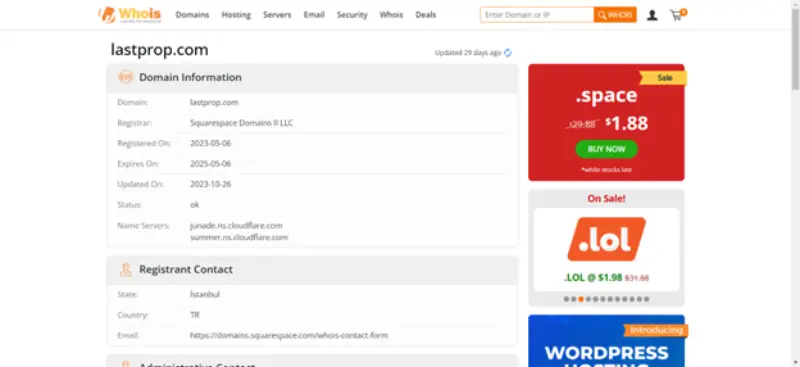This screenshot has width=800, height=367.
Task: Select the updated date 2023-10-26
Action: pyautogui.click(x=211, y=184)
